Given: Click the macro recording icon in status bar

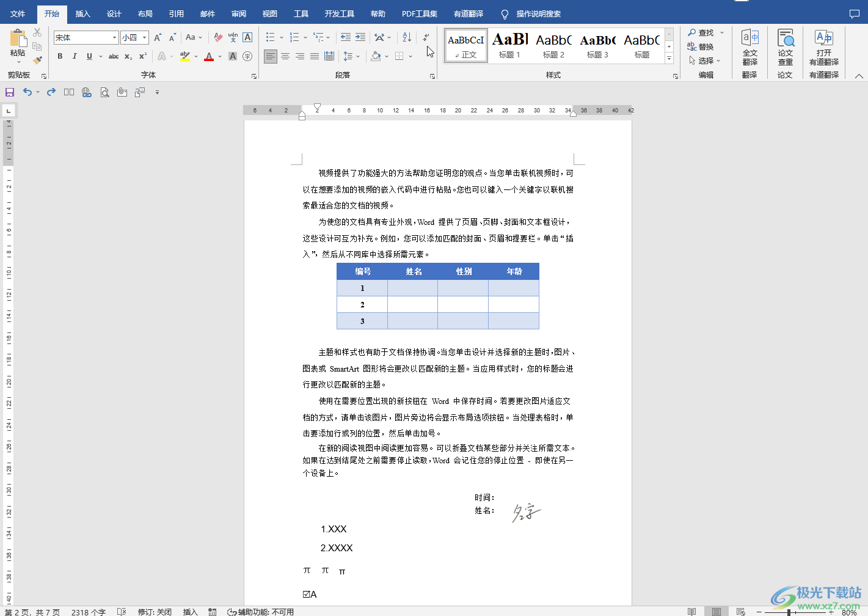Looking at the screenshot, I should [x=213, y=612].
